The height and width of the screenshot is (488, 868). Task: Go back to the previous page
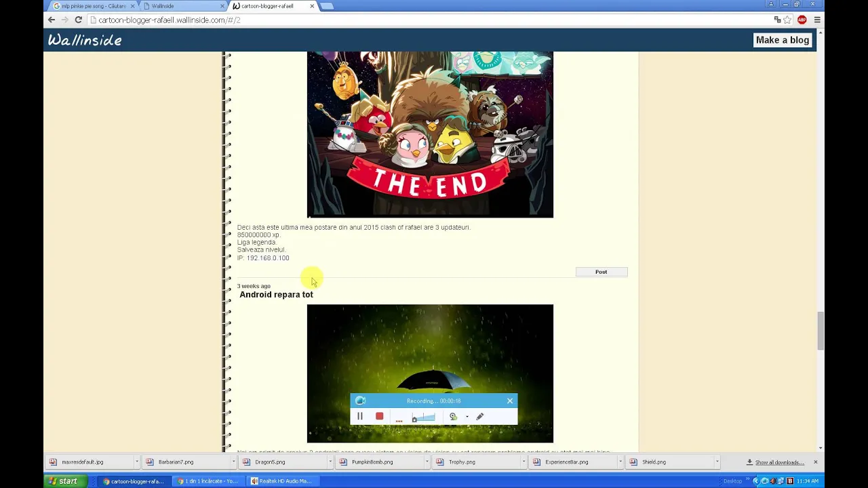[x=52, y=20]
